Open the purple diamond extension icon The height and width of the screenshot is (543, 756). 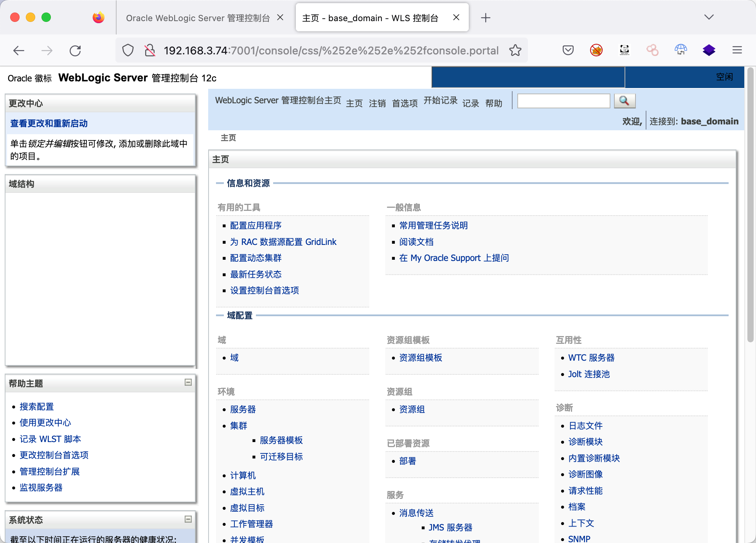[x=709, y=50]
